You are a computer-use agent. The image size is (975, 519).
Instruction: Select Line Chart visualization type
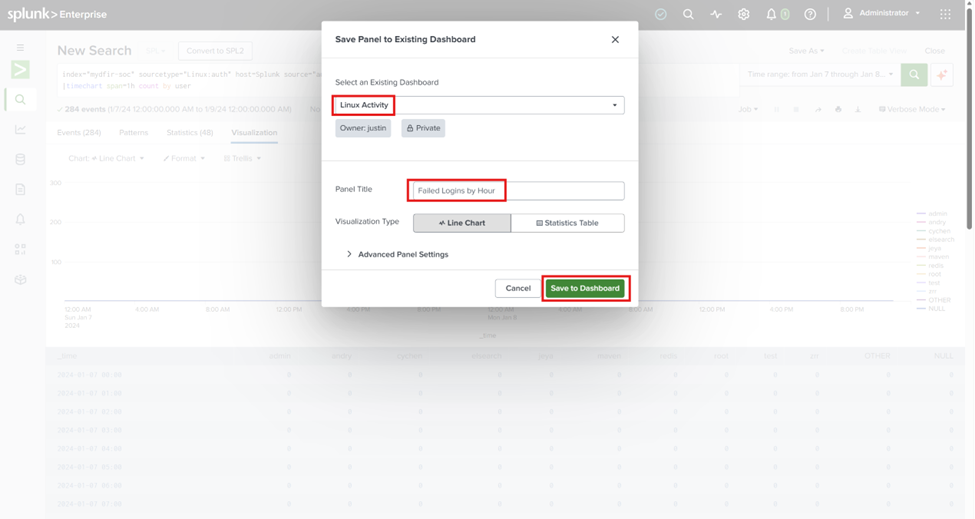tap(462, 223)
